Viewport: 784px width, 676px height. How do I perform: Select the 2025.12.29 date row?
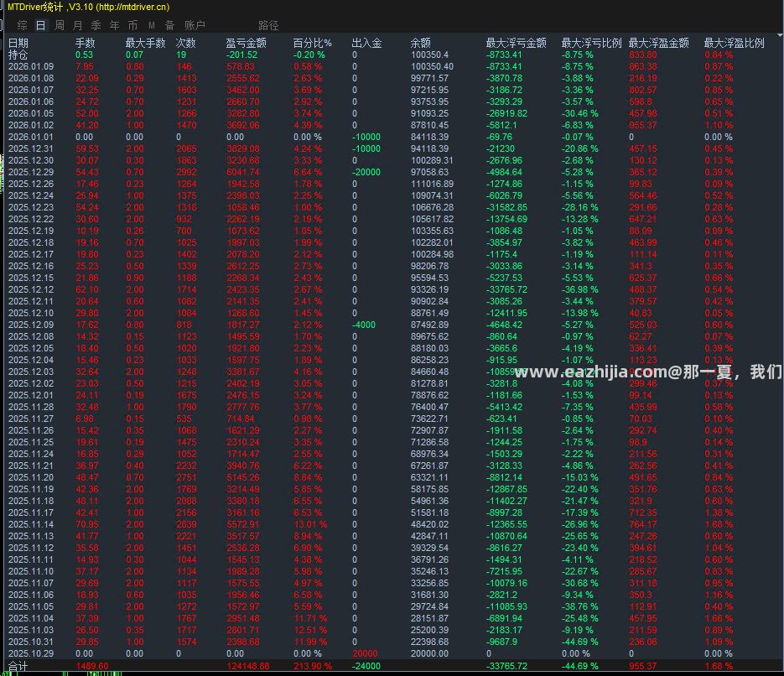(31, 172)
